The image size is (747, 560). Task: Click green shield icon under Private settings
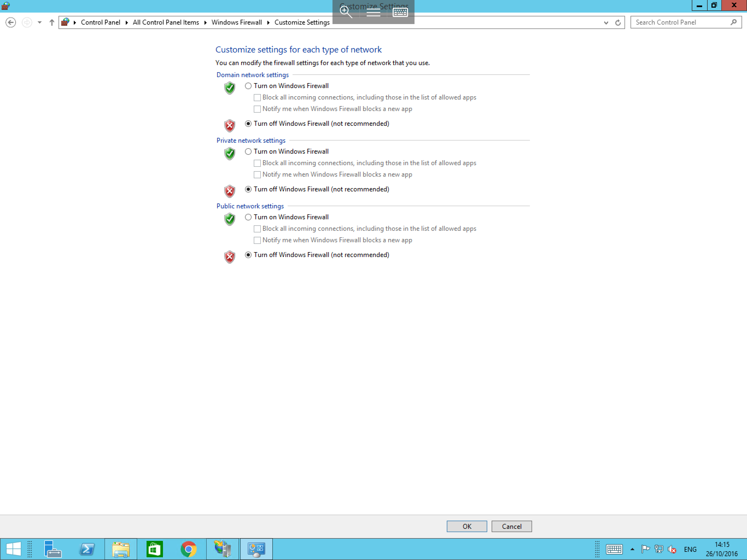pos(230,154)
